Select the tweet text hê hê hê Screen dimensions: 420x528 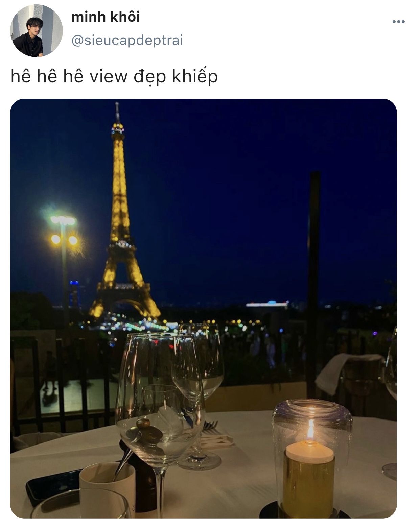pyautogui.click(x=47, y=76)
